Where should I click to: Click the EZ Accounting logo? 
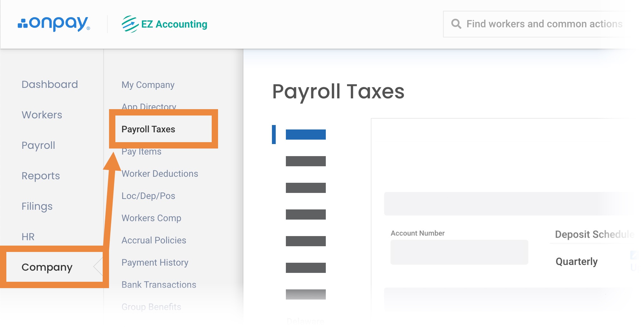164,24
